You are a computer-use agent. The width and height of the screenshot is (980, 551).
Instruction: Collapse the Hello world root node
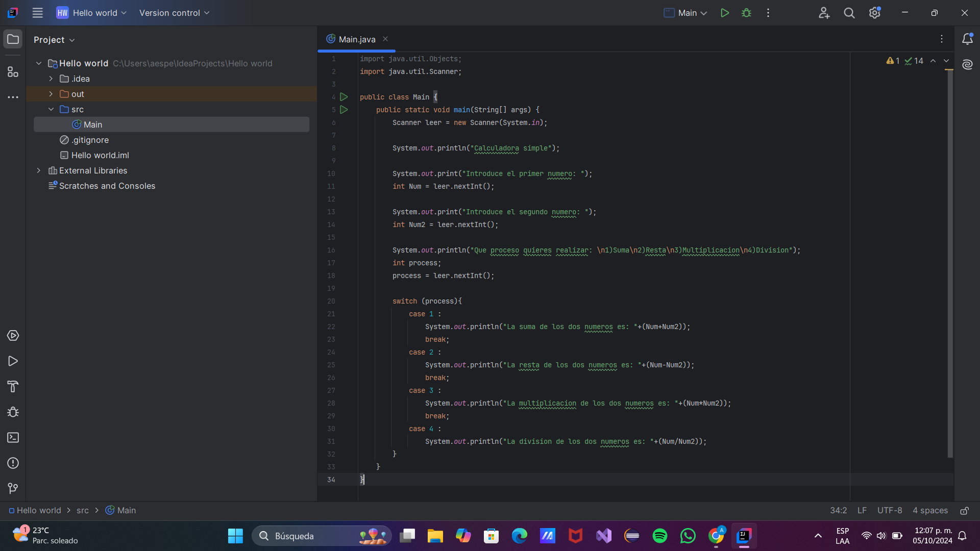point(39,63)
